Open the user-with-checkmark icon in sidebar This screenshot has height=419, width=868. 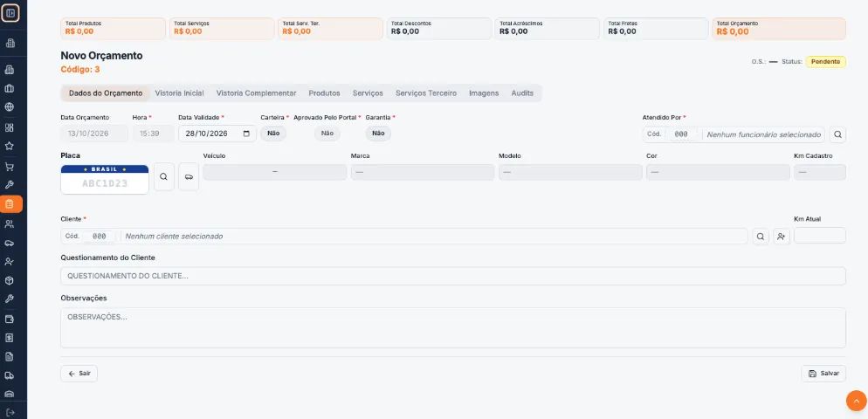click(9, 262)
